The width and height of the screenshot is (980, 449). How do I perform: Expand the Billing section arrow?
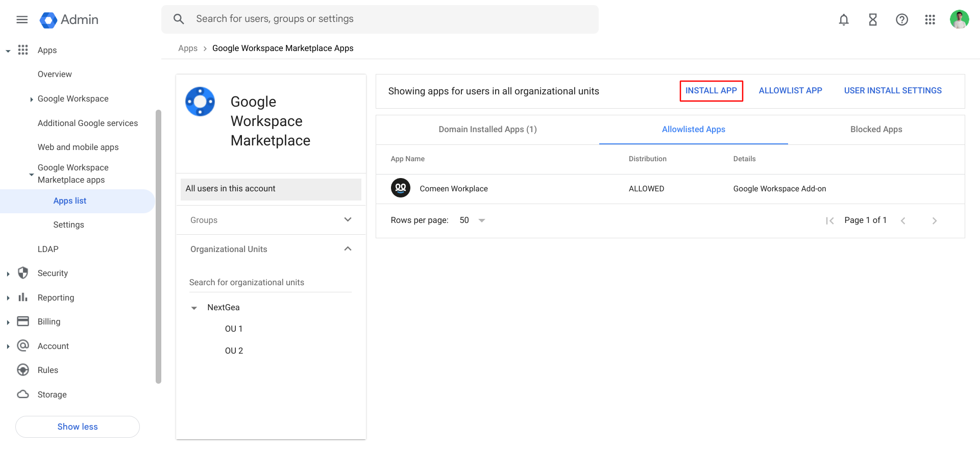pos(8,322)
